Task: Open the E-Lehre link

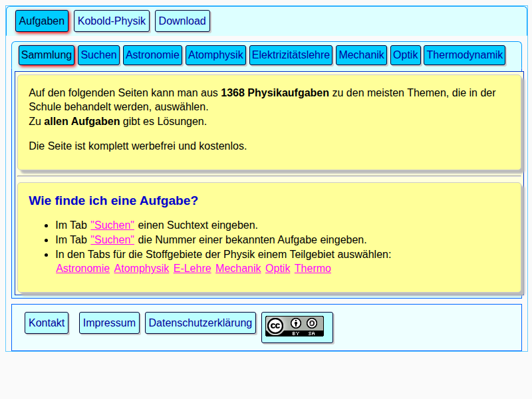Action: click(x=192, y=268)
